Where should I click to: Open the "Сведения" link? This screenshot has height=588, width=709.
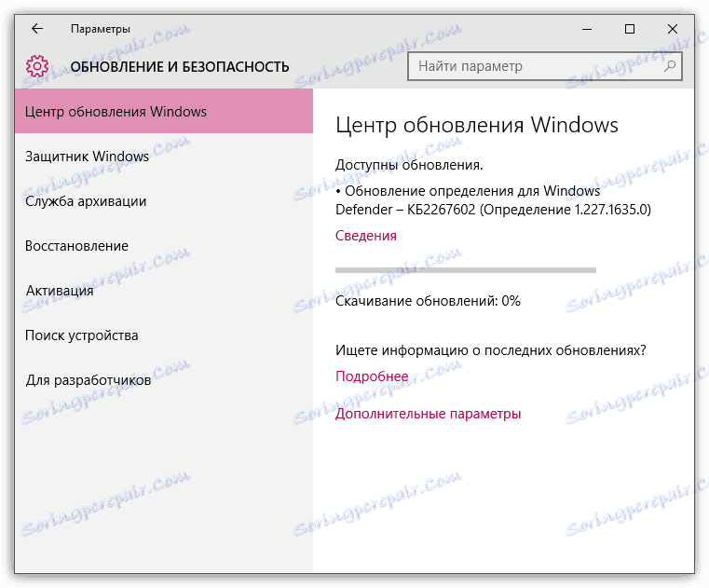(366, 236)
